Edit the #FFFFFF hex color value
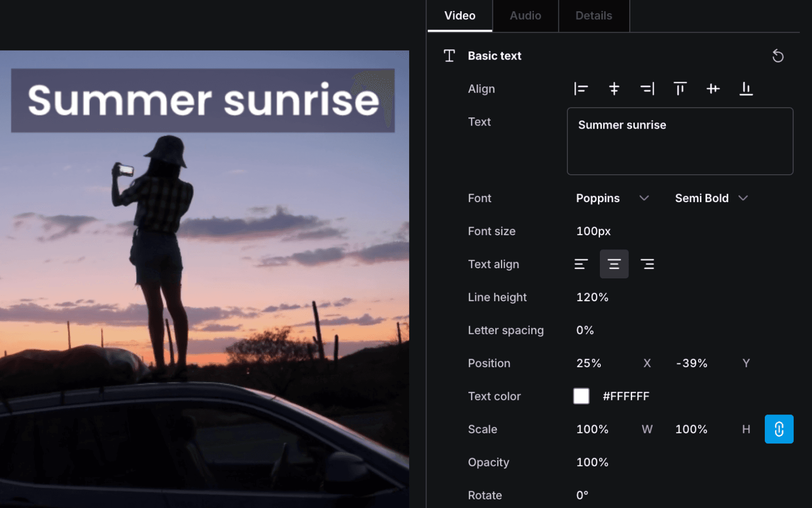The image size is (812, 508). click(626, 396)
